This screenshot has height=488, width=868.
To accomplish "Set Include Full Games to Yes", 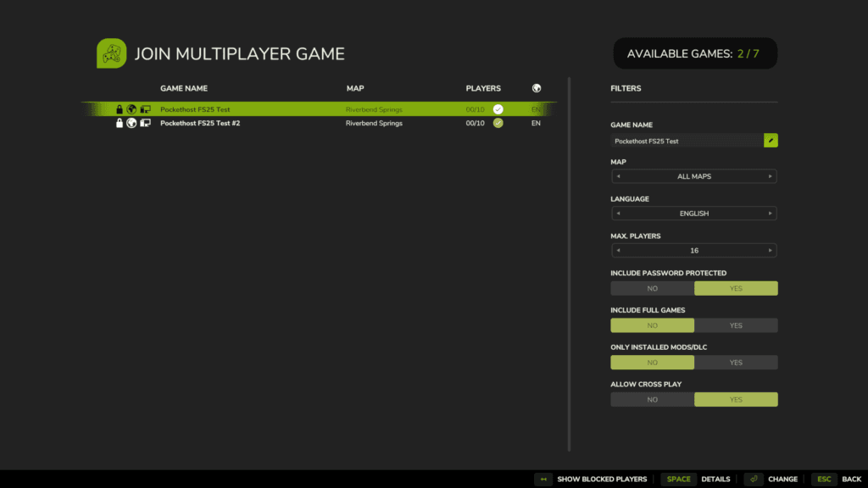I will coord(735,325).
